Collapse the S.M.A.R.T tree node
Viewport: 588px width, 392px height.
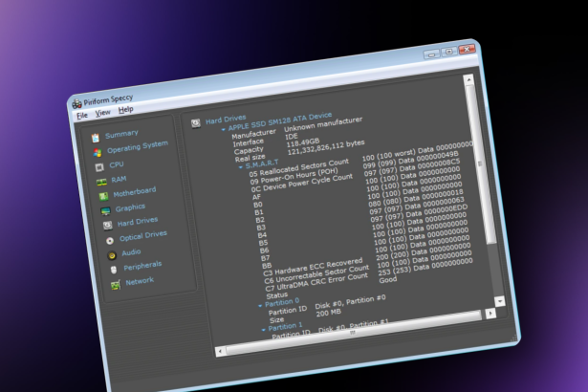[240, 167]
